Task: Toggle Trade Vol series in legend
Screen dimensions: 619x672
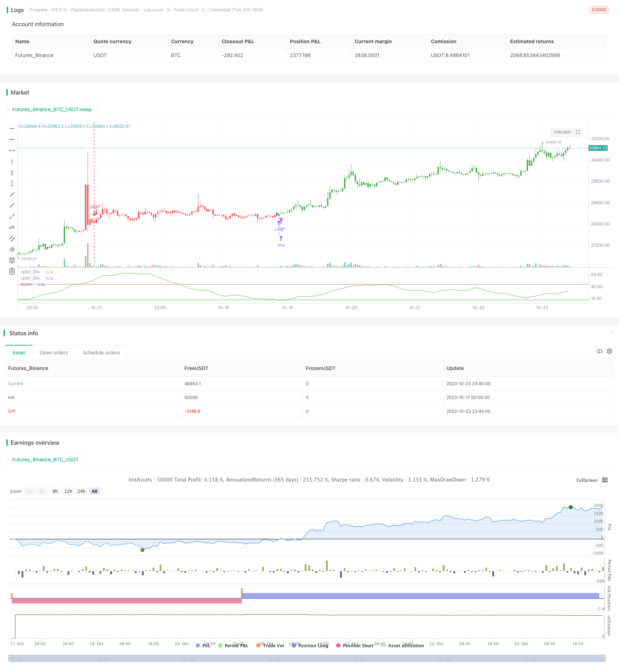Action: 270,645
